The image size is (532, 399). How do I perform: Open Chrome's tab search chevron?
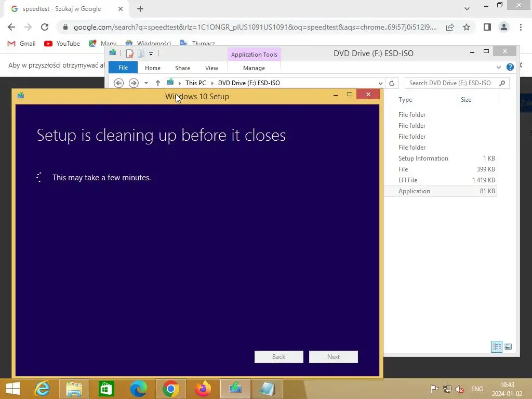(x=467, y=9)
